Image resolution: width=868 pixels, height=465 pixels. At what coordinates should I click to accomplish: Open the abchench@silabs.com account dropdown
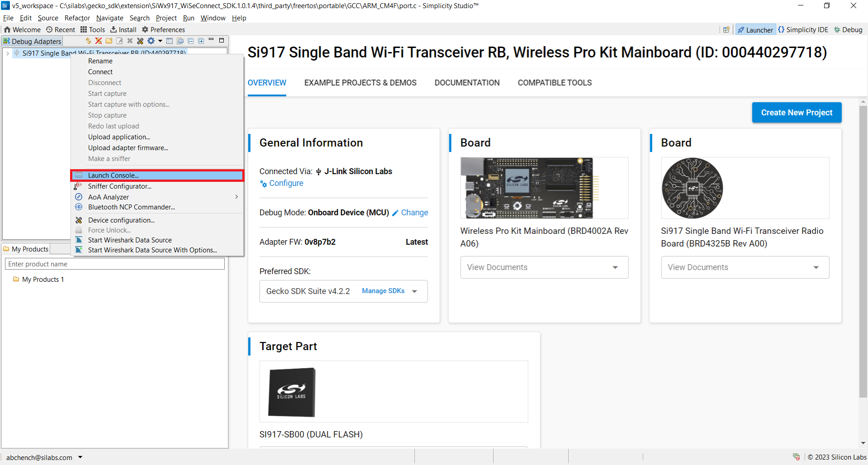tap(80, 457)
